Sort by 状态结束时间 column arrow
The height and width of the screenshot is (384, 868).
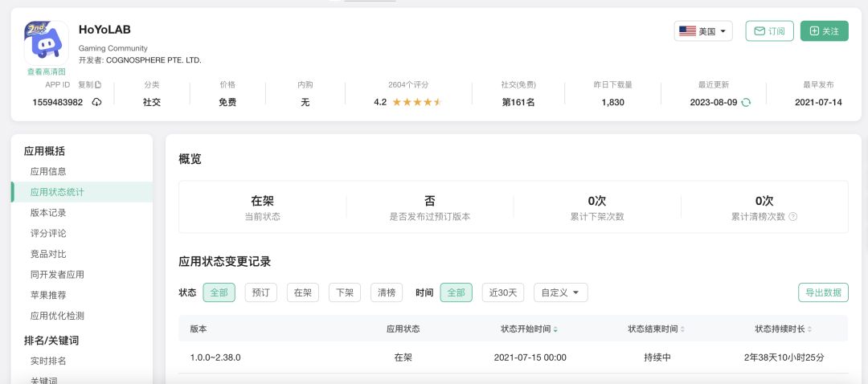682,329
